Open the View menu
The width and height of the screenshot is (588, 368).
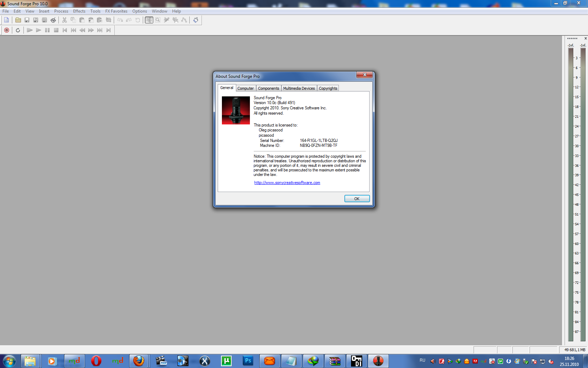coord(30,11)
